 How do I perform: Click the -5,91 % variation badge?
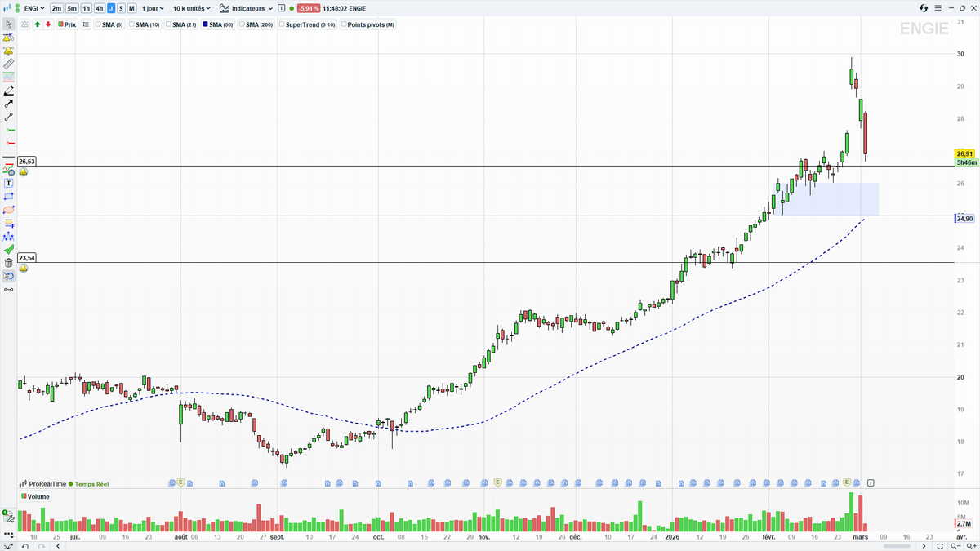(x=308, y=8)
